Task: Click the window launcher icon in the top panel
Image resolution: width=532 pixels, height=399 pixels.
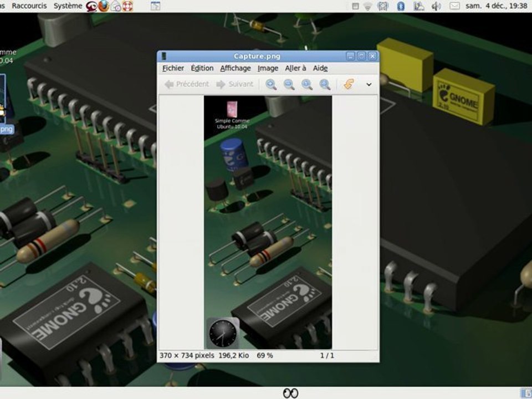Action: pyautogui.click(x=155, y=6)
